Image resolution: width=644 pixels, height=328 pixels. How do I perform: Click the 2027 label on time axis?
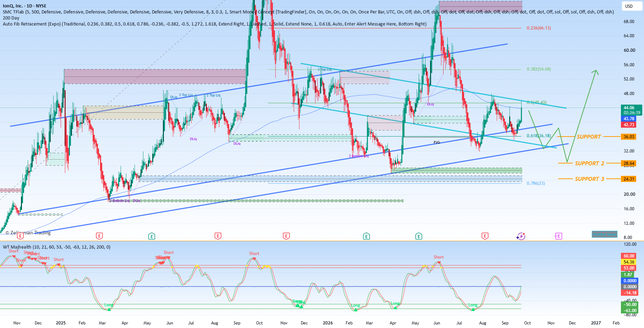tap(596, 323)
